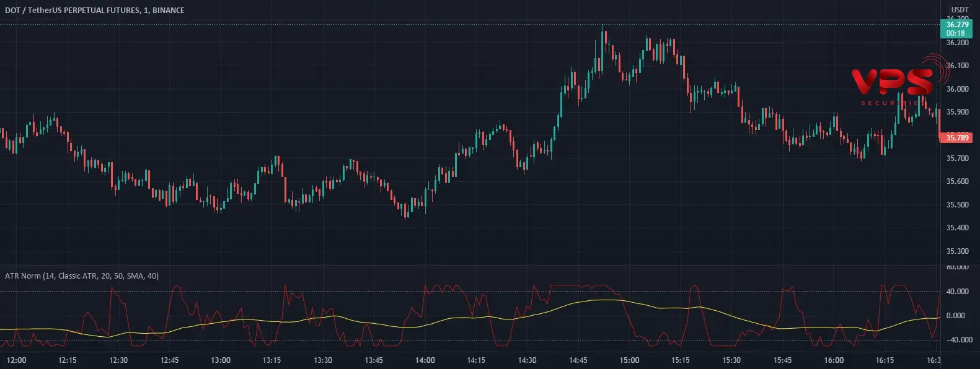The image size is (980, 369).
Task: Open the USDT currency selector
Action: [x=960, y=9]
